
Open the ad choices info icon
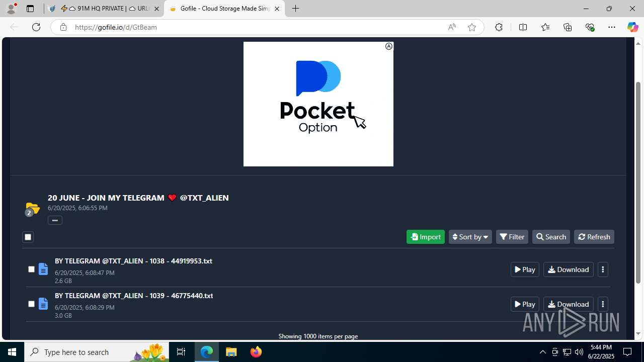[389, 46]
